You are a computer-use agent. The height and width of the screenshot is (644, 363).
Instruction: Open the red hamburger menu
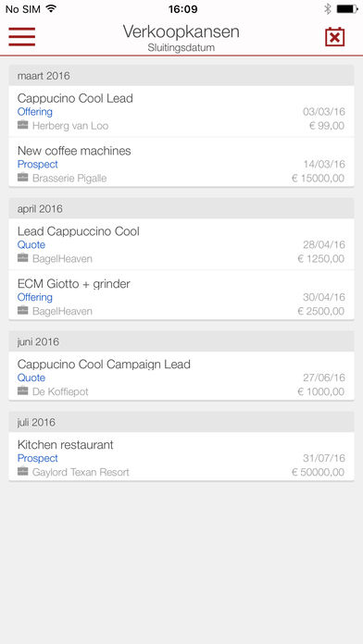pyautogui.click(x=22, y=37)
